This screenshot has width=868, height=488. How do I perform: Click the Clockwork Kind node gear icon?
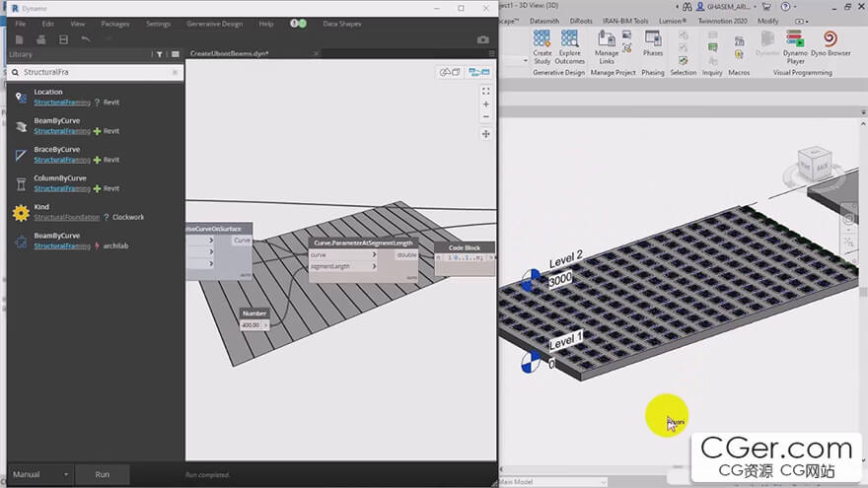point(21,213)
